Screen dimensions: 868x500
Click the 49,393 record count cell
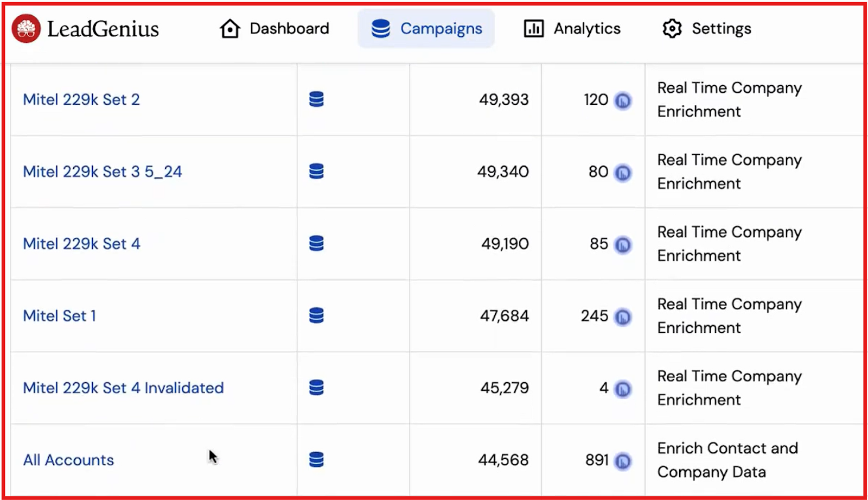click(504, 99)
